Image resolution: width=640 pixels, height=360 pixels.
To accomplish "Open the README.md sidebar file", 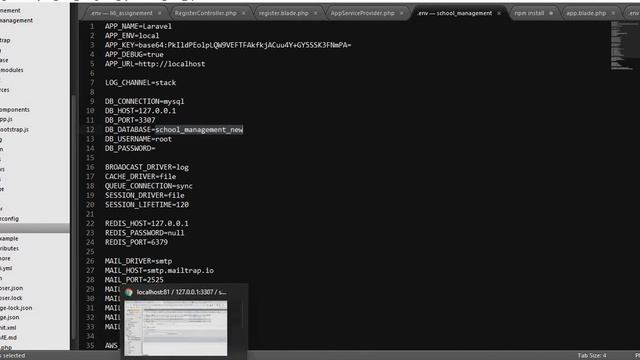I will coord(8,338).
